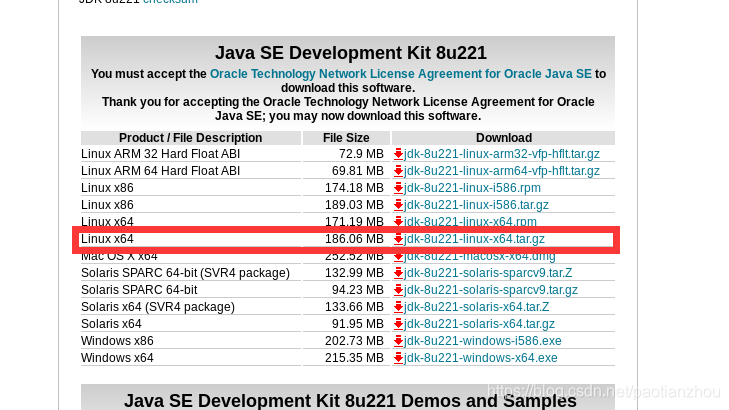Click the Windows x86 row label
The height and width of the screenshot is (410, 729).
(117, 341)
